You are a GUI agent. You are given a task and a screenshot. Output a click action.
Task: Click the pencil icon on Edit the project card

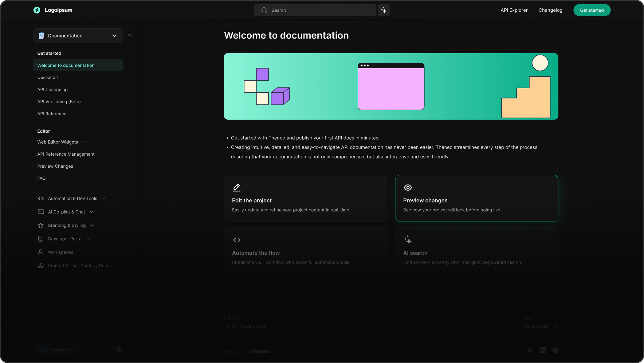237,187
